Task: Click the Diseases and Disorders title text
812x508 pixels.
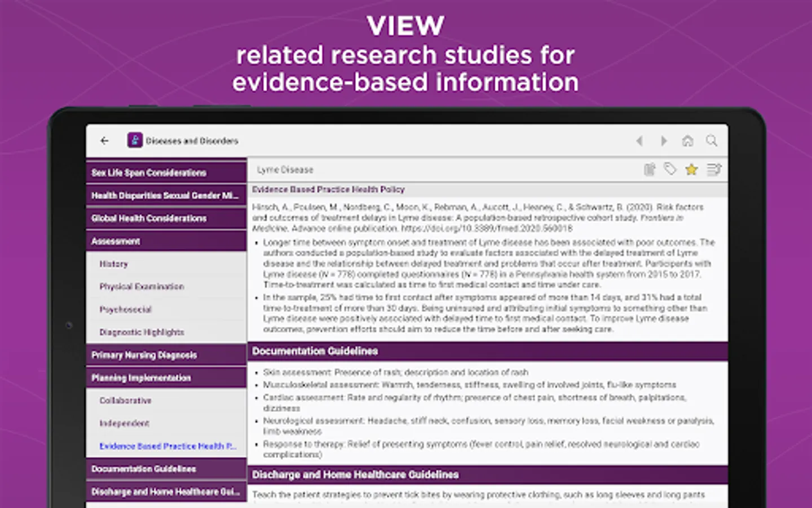Action: pyautogui.click(x=192, y=141)
